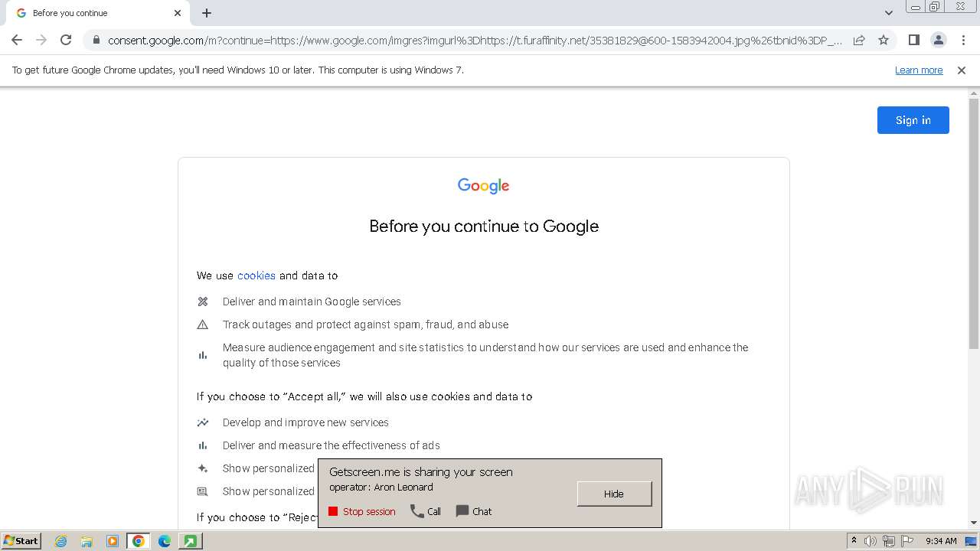Click the Measure audience engagement chart icon
The width and height of the screenshot is (980, 551).
203,355
